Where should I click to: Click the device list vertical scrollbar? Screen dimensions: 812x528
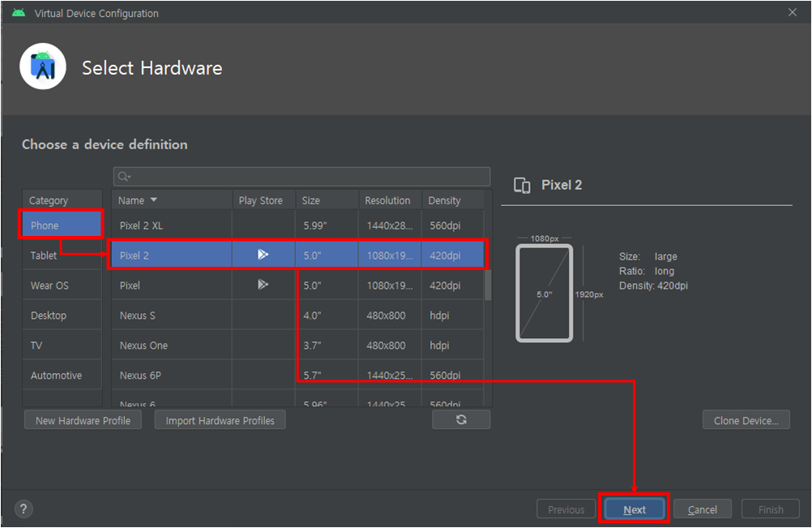point(488,285)
